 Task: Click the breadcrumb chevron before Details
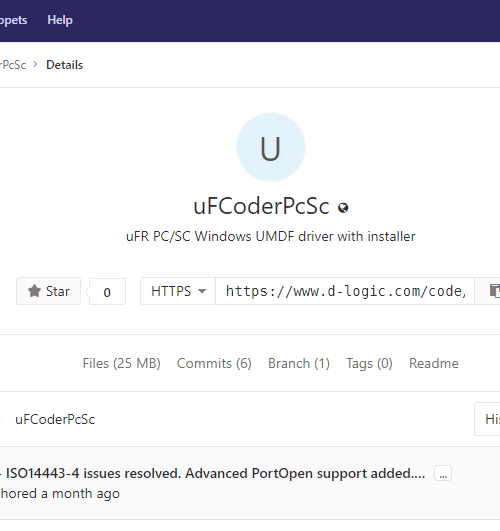(x=36, y=64)
